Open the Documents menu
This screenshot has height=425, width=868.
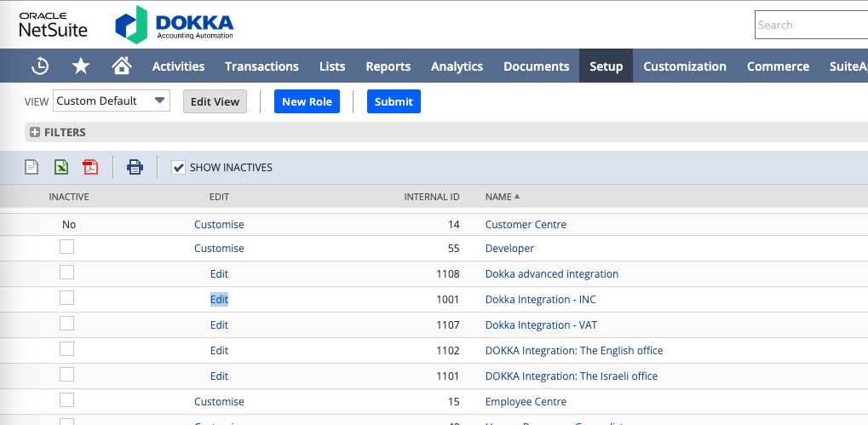(x=537, y=66)
